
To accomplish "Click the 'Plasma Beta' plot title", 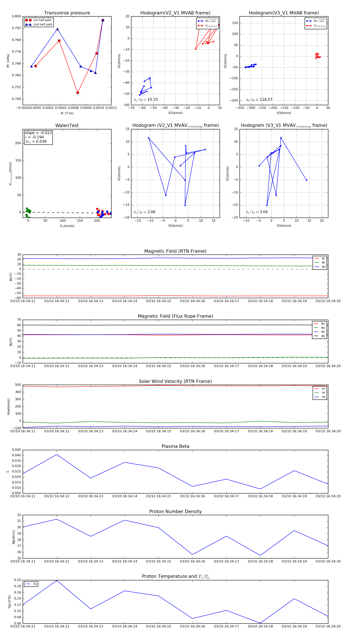I will tap(175, 446).
